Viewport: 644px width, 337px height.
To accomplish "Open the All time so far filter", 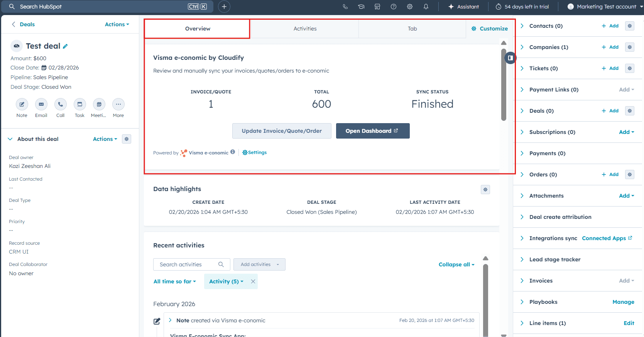I will pyautogui.click(x=175, y=281).
